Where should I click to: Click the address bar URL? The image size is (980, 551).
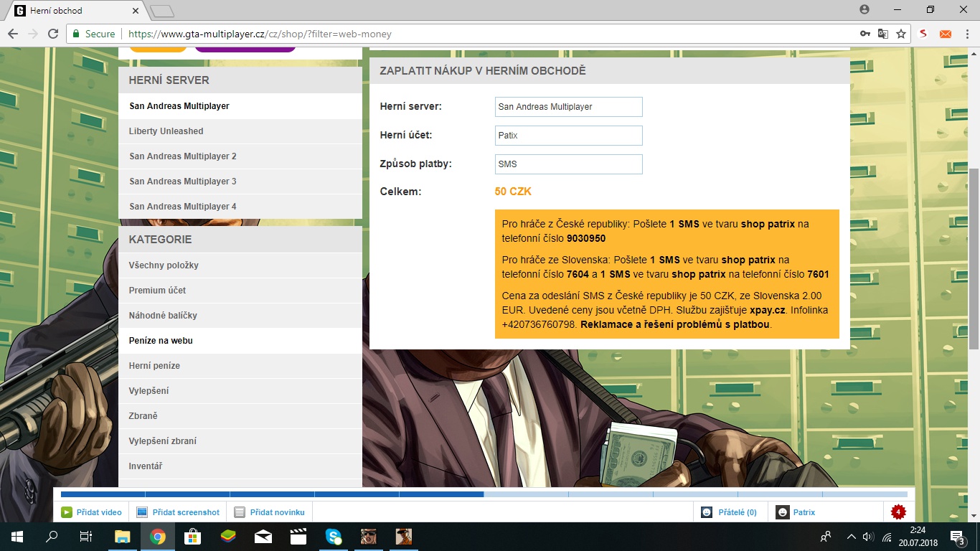tap(260, 34)
